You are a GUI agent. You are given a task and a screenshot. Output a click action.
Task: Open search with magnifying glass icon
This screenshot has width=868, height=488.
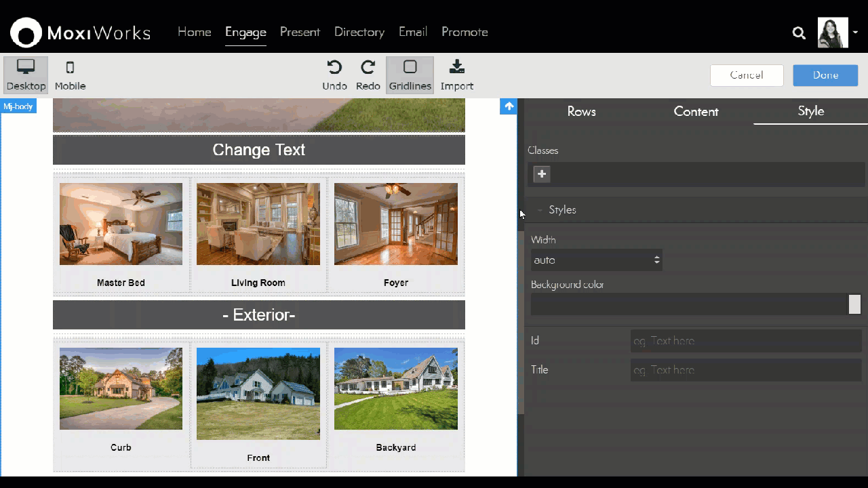[x=799, y=33]
